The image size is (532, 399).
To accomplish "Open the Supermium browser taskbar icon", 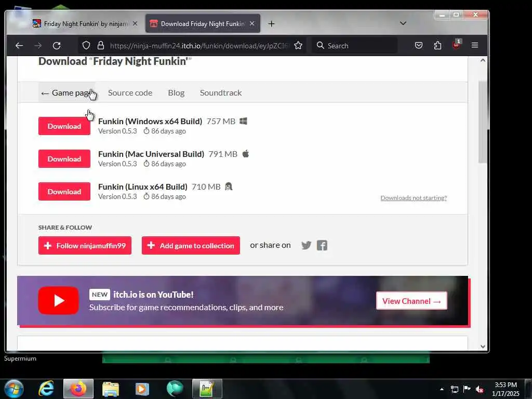I will tap(175, 389).
